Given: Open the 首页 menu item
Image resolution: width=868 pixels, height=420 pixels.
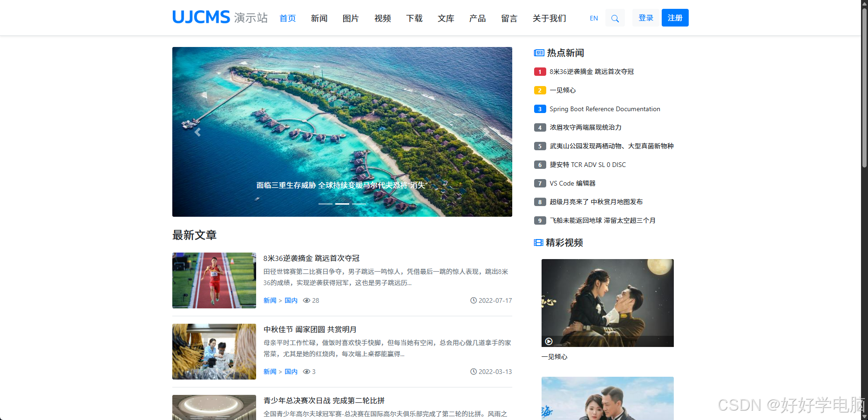Looking at the screenshot, I should [x=288, y=18].
